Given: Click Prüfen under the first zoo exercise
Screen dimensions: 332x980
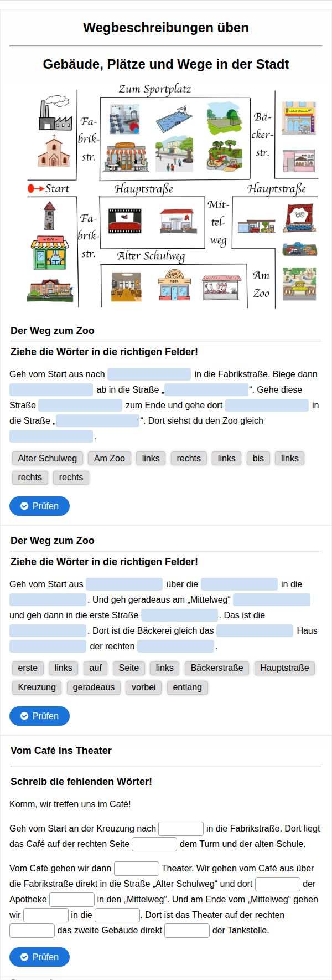Looking at the screenshot, I should point(39,506).
